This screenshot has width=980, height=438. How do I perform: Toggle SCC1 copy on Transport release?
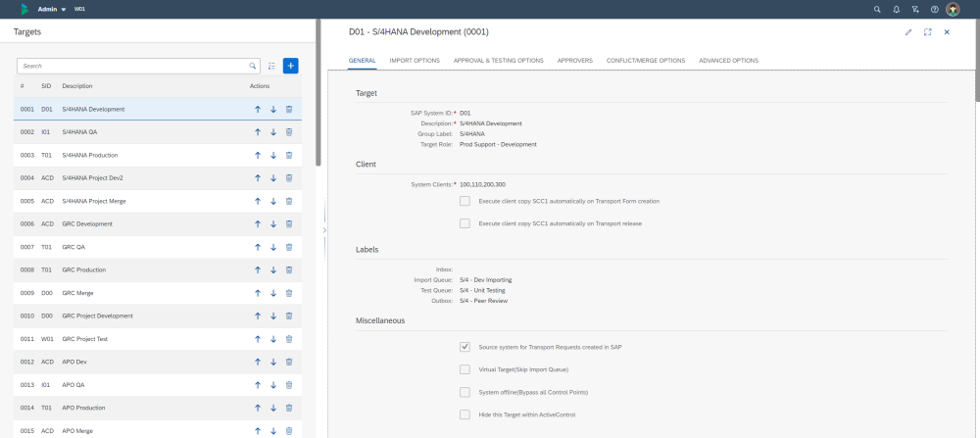pyautogui.click(x=465, y=223)
